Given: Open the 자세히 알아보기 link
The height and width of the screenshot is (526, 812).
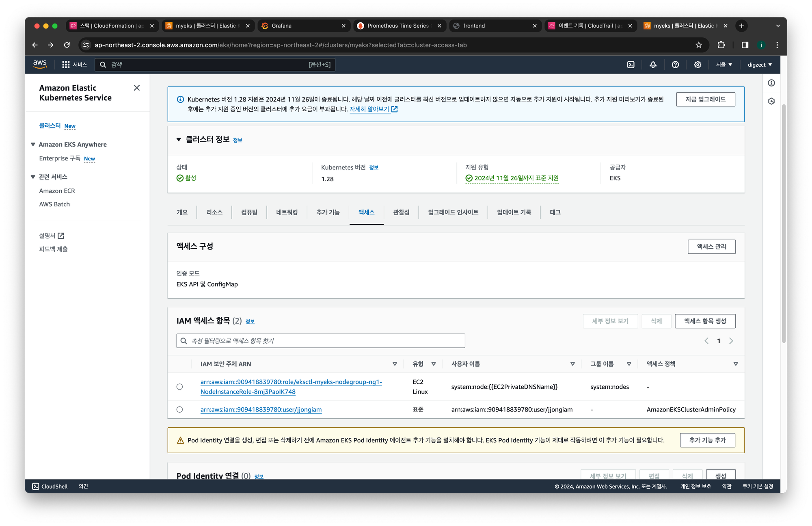Looking at the screenshot, I should [x=374, y=109].
